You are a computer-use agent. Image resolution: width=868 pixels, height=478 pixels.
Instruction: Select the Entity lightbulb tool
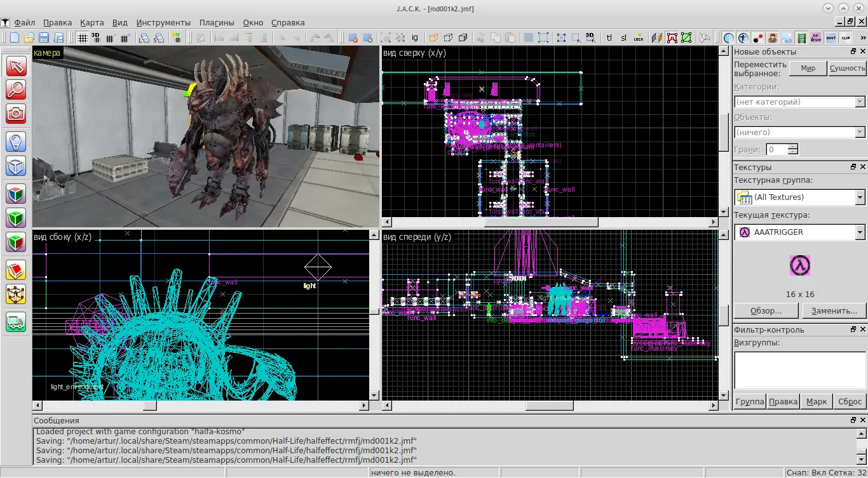16,141
